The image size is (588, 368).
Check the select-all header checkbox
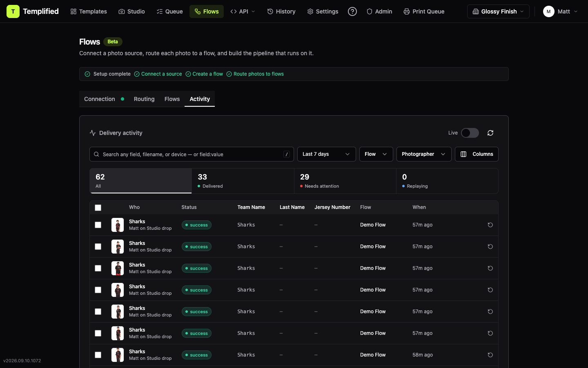point(98,208)
